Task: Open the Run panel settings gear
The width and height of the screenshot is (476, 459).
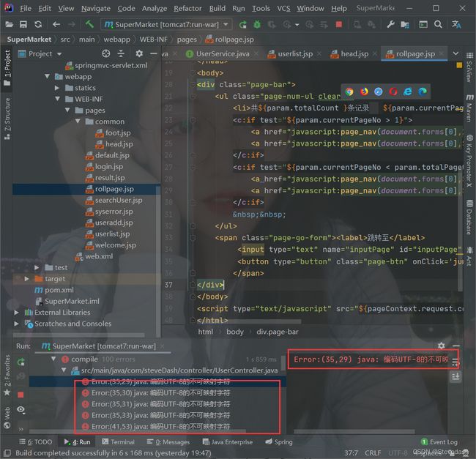Action: coord(442,346)
